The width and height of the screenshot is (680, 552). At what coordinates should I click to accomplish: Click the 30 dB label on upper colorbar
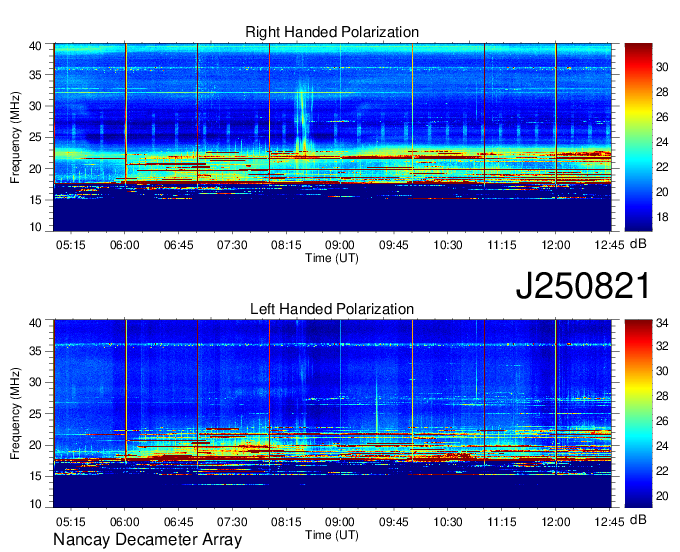(662, 67)
